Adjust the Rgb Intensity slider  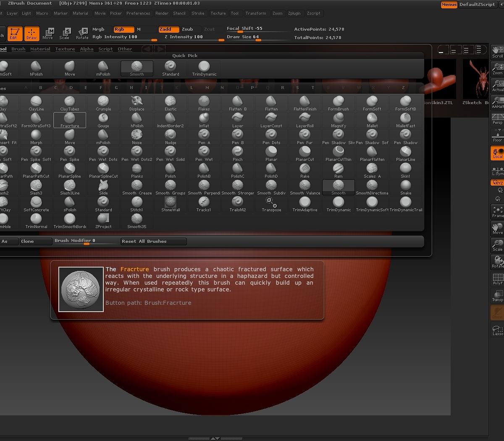pyautogui.click(x=124, y=37)
